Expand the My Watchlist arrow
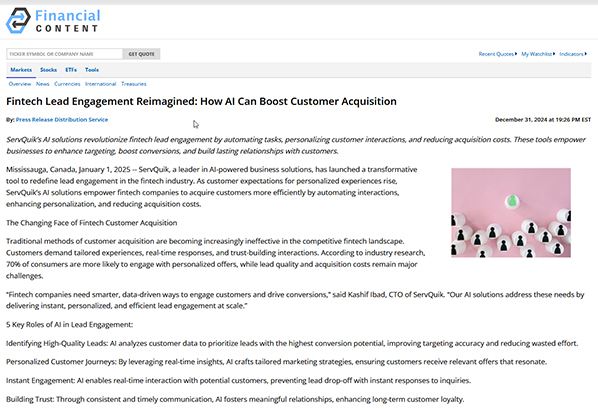The image size is (598, 409). pos(554,54)
